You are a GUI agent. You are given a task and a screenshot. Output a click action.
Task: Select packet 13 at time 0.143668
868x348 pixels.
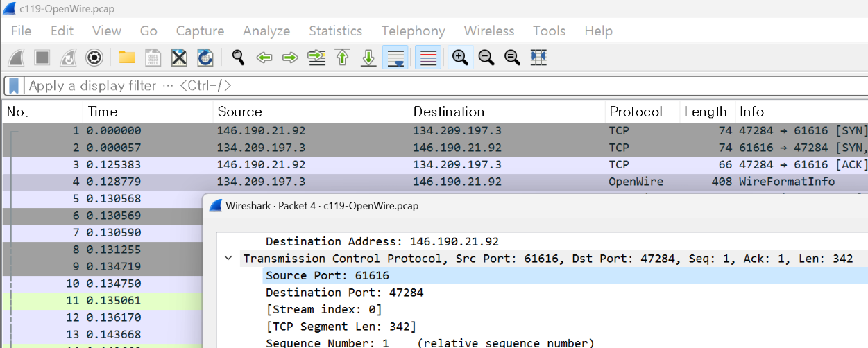102,335
